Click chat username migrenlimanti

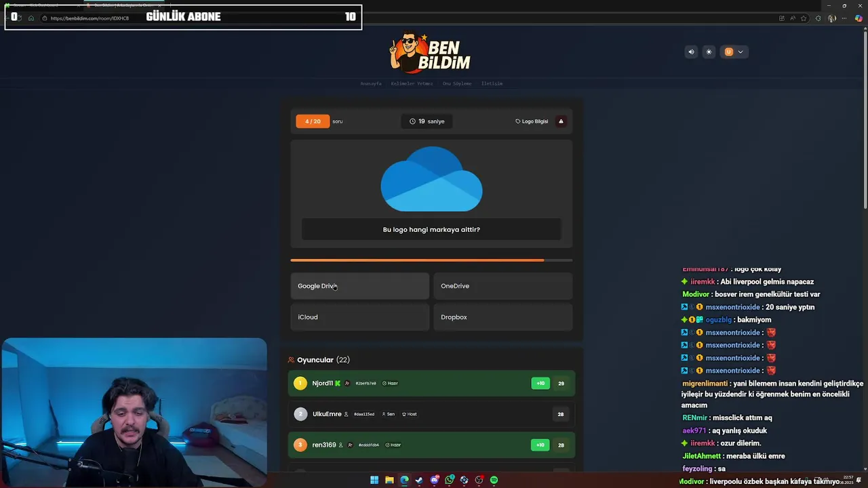tap(705, 384)
